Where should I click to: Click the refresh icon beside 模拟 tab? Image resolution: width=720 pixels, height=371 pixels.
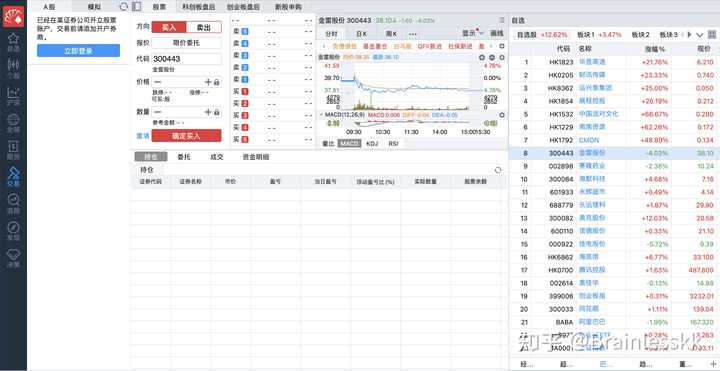(123, 6)
